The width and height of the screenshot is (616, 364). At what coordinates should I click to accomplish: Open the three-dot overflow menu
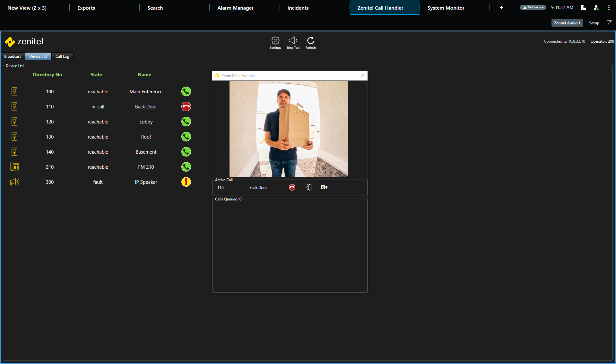(x=609, y=8)
